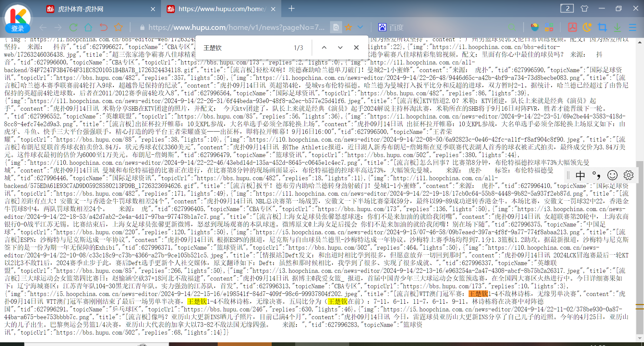Reload the current page
The image size is (644, 346).
coord(73,27)
